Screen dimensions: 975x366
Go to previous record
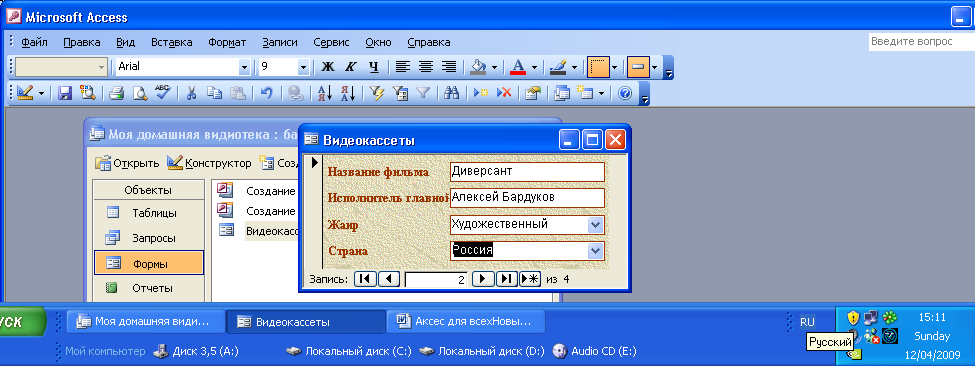[389, 279]
